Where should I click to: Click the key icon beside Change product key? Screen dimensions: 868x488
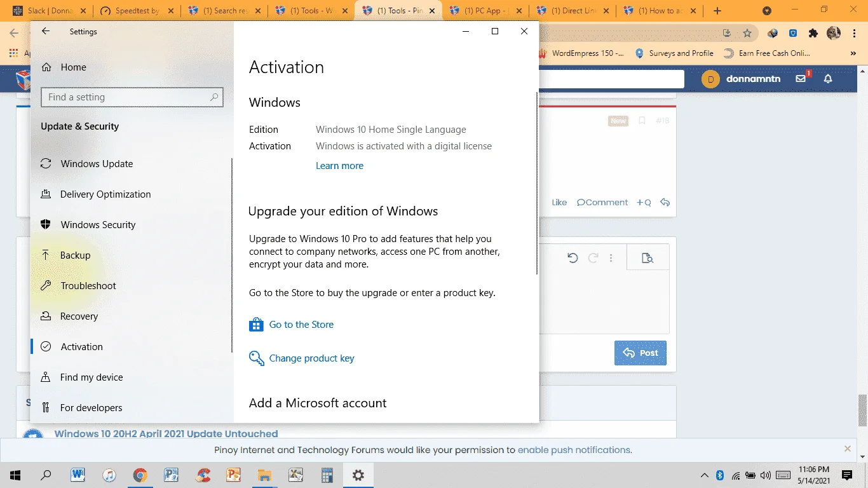click(256, 358)
